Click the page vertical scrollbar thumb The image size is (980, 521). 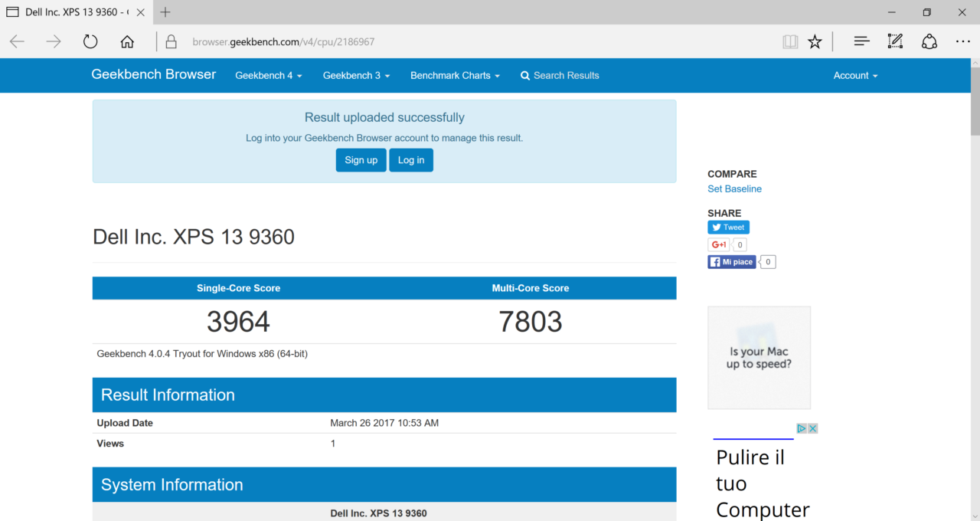(x=975, y=101)
